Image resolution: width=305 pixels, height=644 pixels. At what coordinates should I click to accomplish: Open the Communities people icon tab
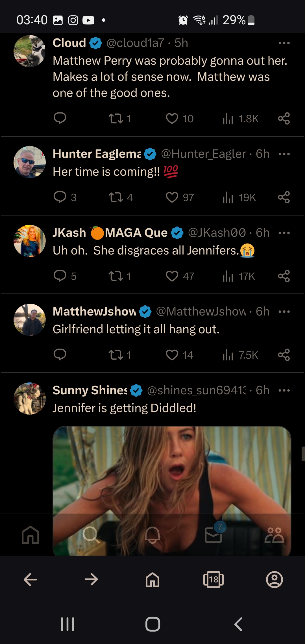point(274,535)
